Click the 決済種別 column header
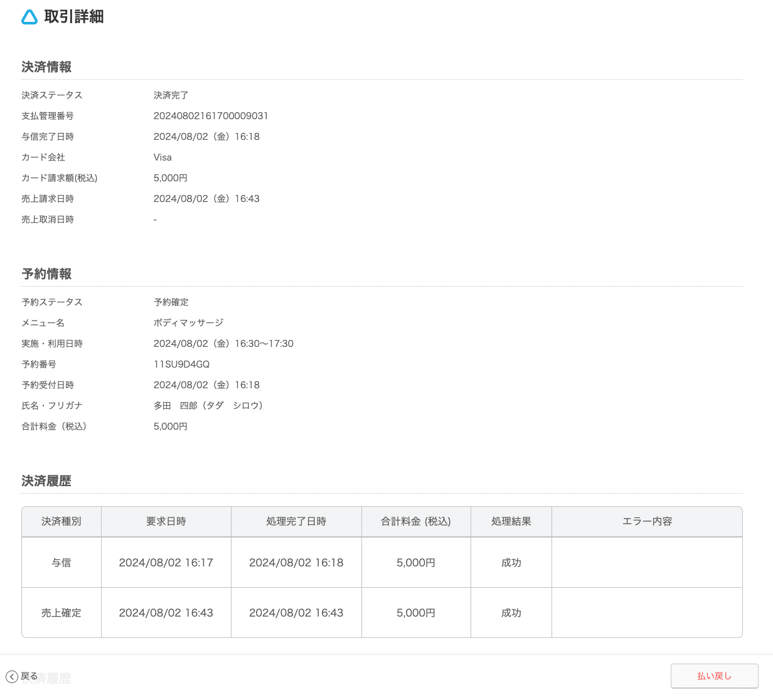 coord(61,521)
